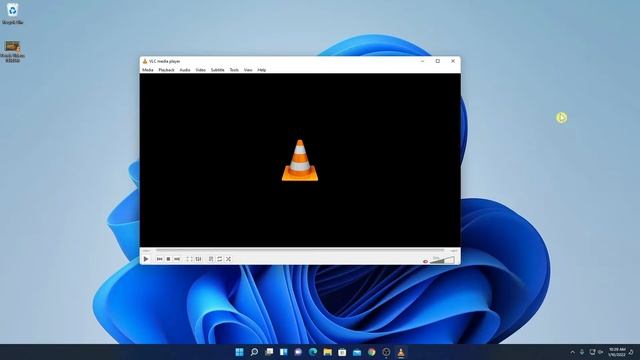The height and width of the screenshot is (360, 640).
Task: Launch Microsoft Edge from taskbar
Action: tap(313, 352)
